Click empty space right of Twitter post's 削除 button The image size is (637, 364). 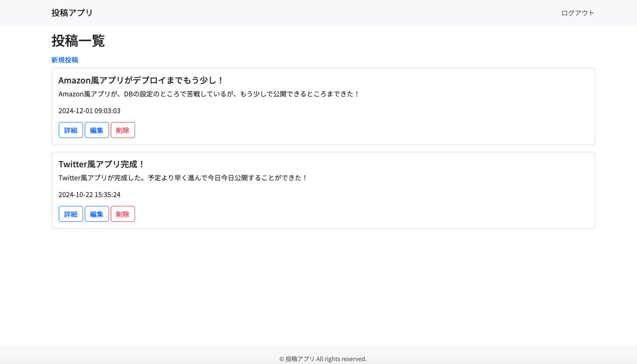[335, 214]
